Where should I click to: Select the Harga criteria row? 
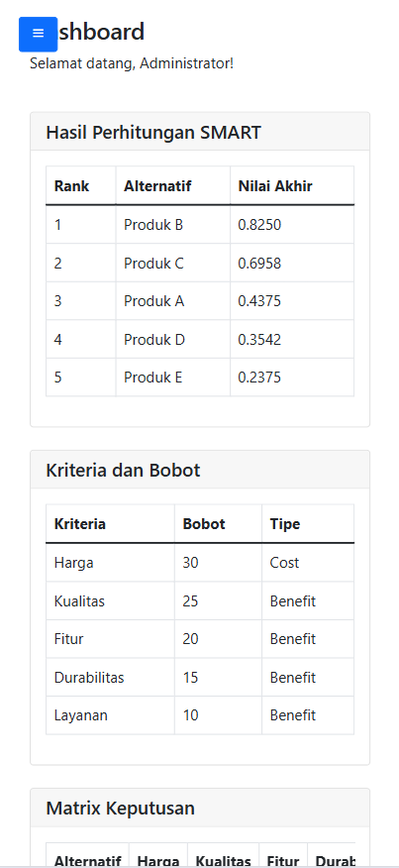[200, 563]
